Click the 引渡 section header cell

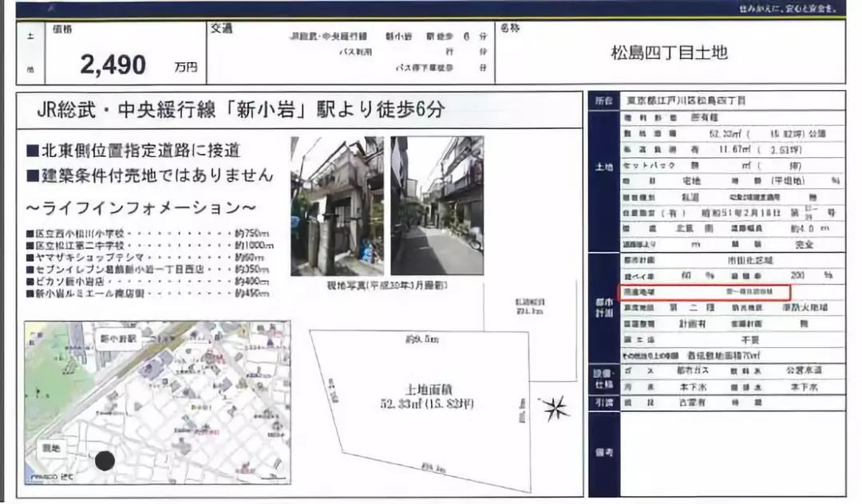point(603,403)
